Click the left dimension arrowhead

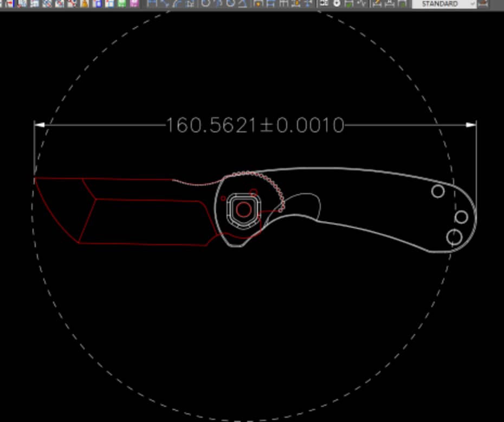tap(40, 125)
